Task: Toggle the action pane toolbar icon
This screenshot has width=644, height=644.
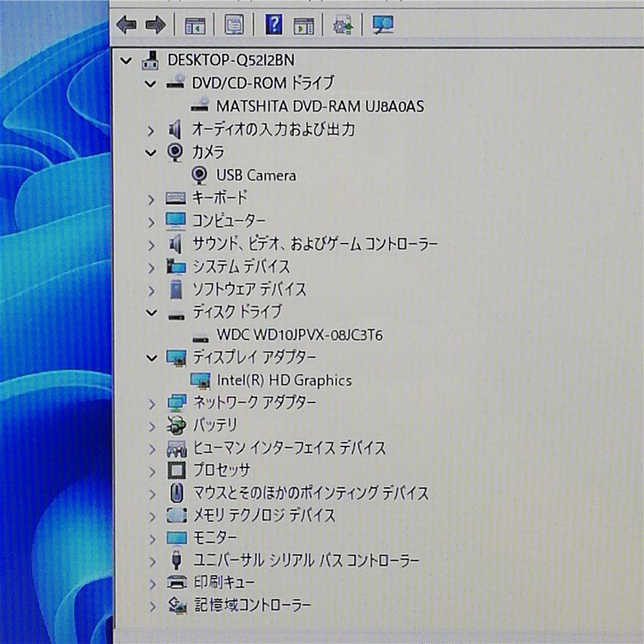Action: (303, 26)
